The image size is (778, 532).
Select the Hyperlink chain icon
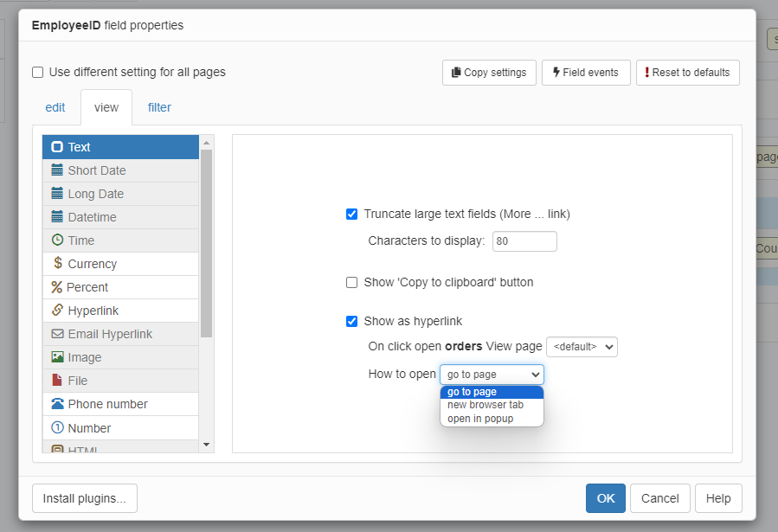pos(57,311)
